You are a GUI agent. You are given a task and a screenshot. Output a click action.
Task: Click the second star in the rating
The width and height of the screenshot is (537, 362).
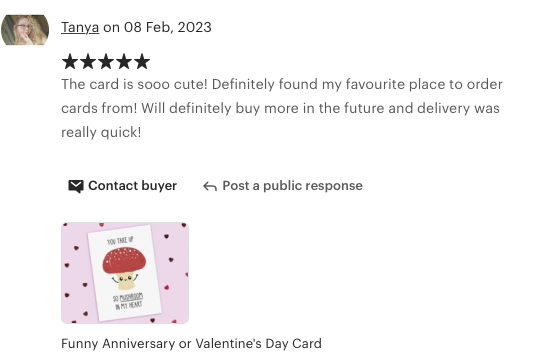click(88, 62)
